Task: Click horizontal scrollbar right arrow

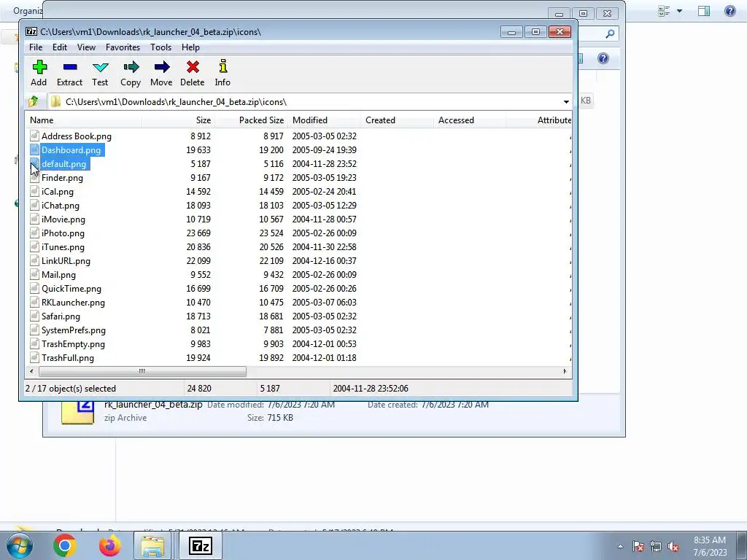Action: coord(565,371)
